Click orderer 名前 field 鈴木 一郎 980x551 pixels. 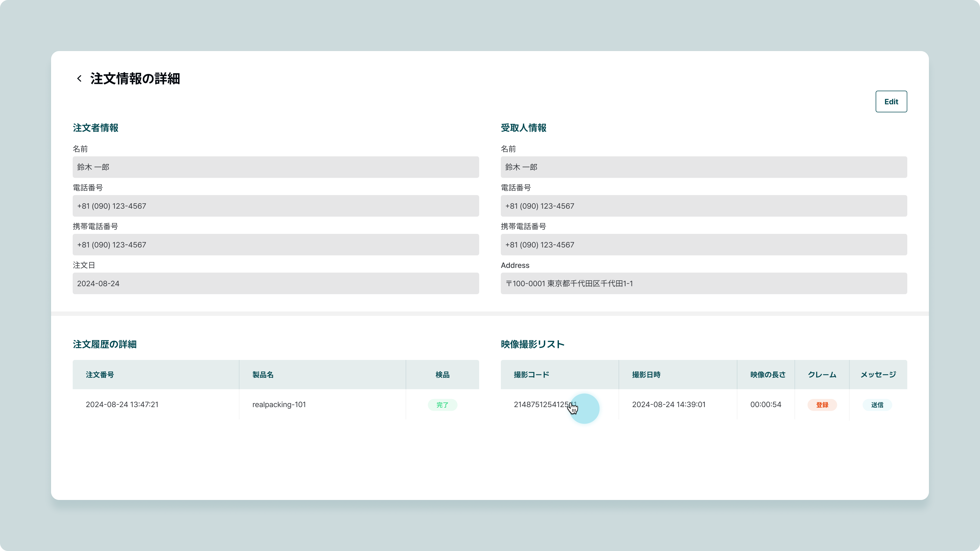275,167
